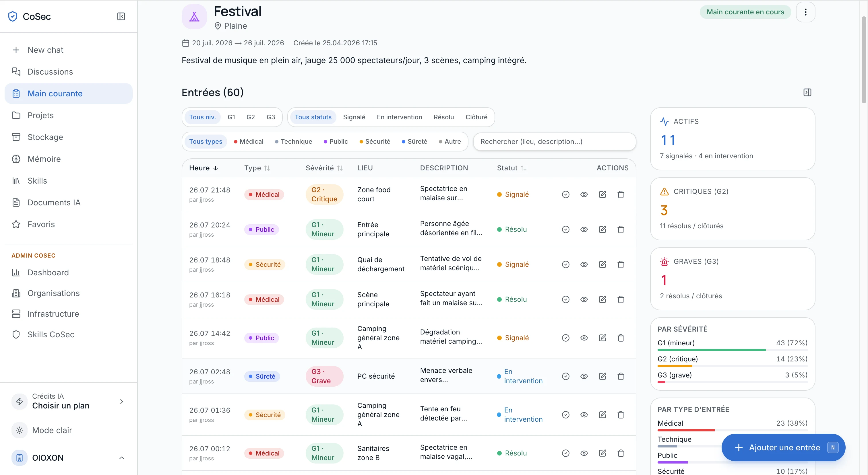Filter entries by the Médical type
The image size is (868, 475).
tap(249, 141)
